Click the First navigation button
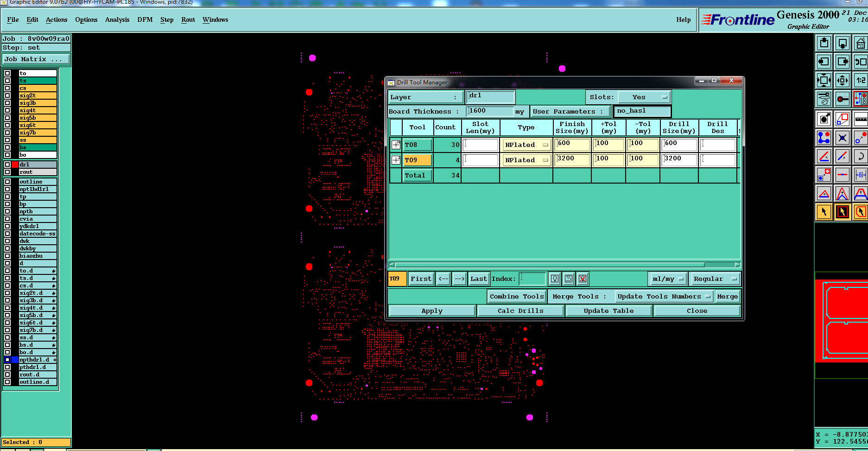The width and height of the screenshot is (868, 451). pos(421,279)
